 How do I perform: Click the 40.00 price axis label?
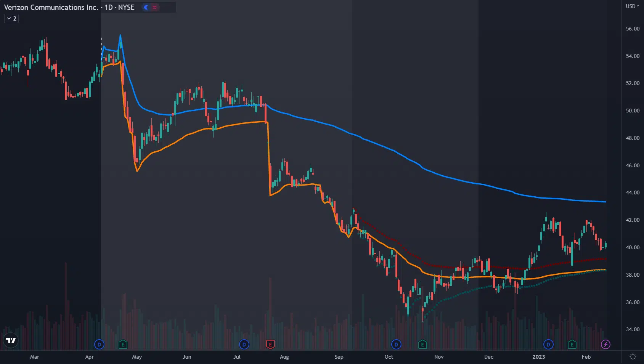pos(633,247)
